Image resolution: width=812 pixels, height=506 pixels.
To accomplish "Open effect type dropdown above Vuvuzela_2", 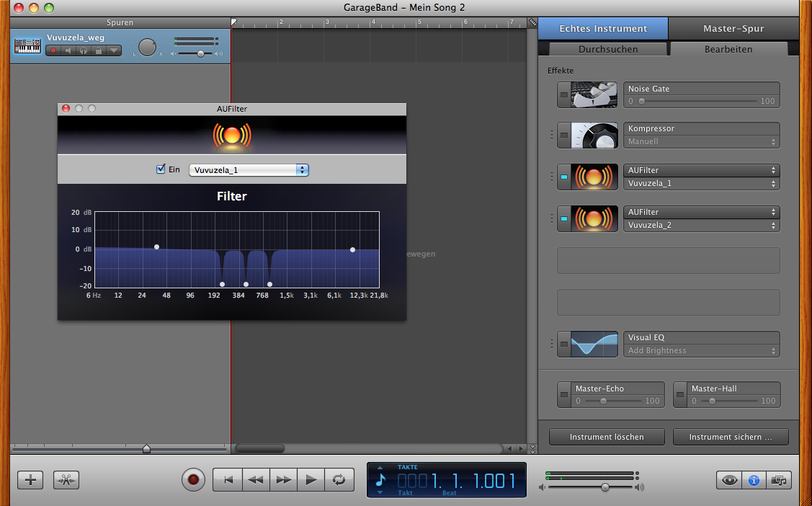I will pyautogui.click(x=702, y=213).
